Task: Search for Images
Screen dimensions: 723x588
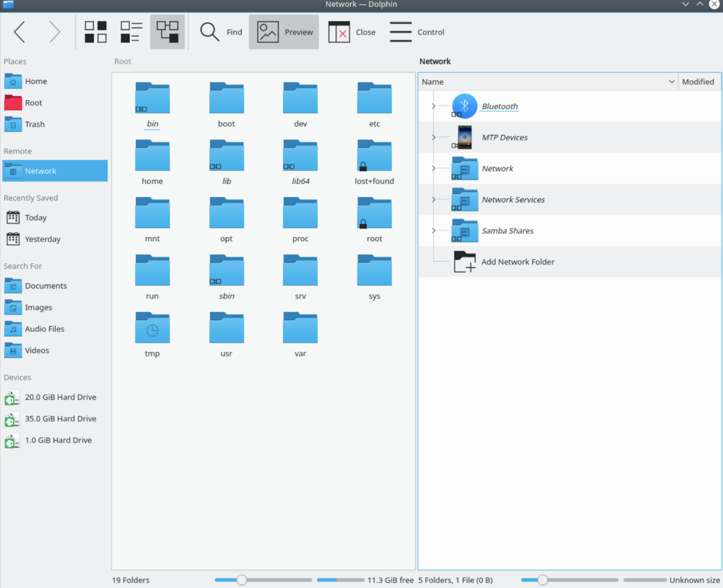Action: point(55,308)
